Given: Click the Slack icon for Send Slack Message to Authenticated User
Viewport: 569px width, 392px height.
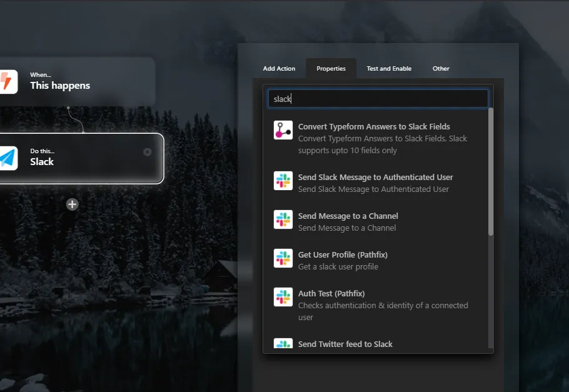Looking at the screenshot, I should tap(283, 181).
